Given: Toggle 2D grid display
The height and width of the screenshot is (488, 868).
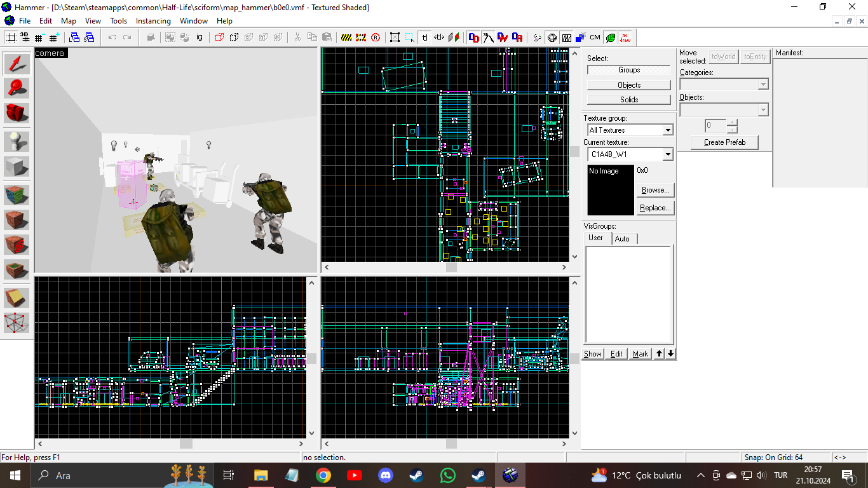Looking at the screenshot, I should pyautogui.click(x=11, y=37).
